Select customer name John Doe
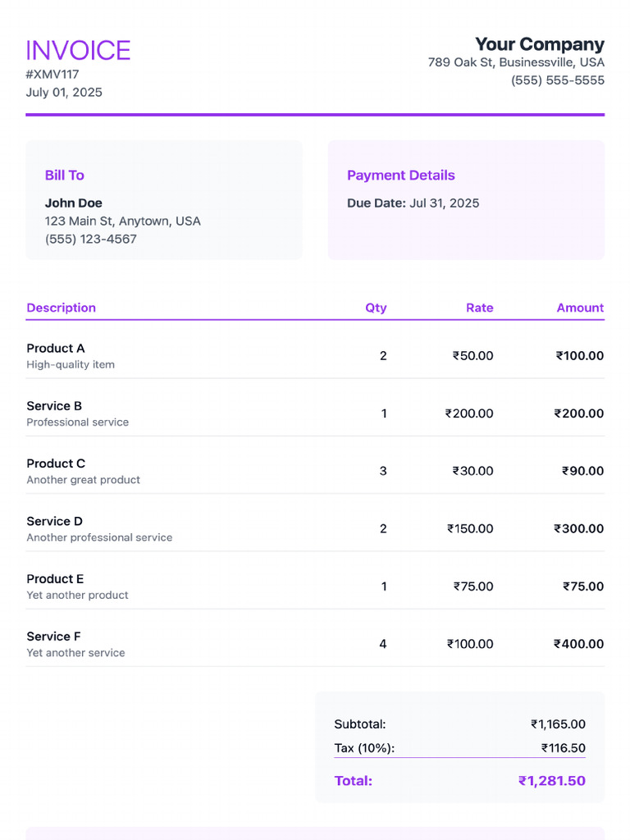Image resolution: width=630 pixels, height=840 pixels. click(x=73, y=203)
